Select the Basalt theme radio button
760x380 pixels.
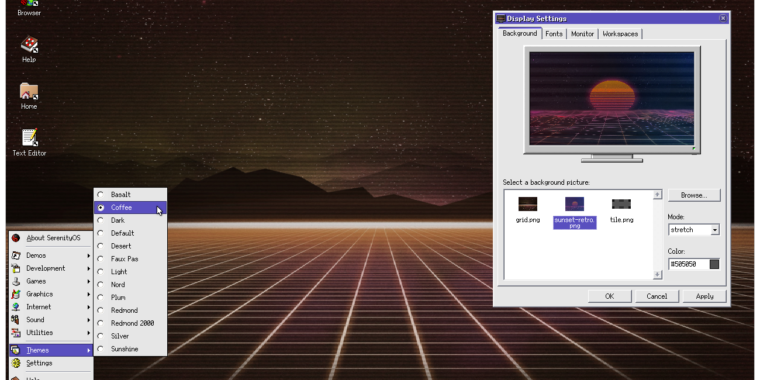[101, 194]
